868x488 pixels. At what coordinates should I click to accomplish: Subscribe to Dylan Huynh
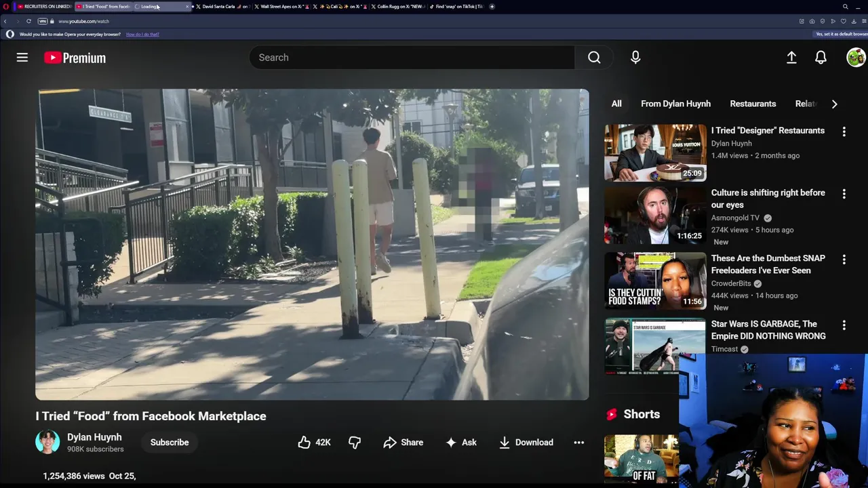pos(170,442)
